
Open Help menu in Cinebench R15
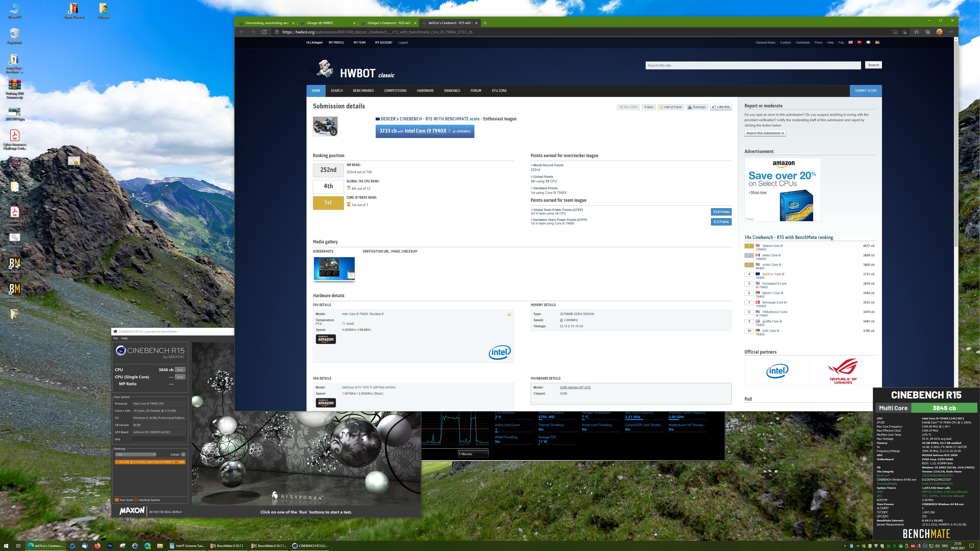(x=124, y=338)
